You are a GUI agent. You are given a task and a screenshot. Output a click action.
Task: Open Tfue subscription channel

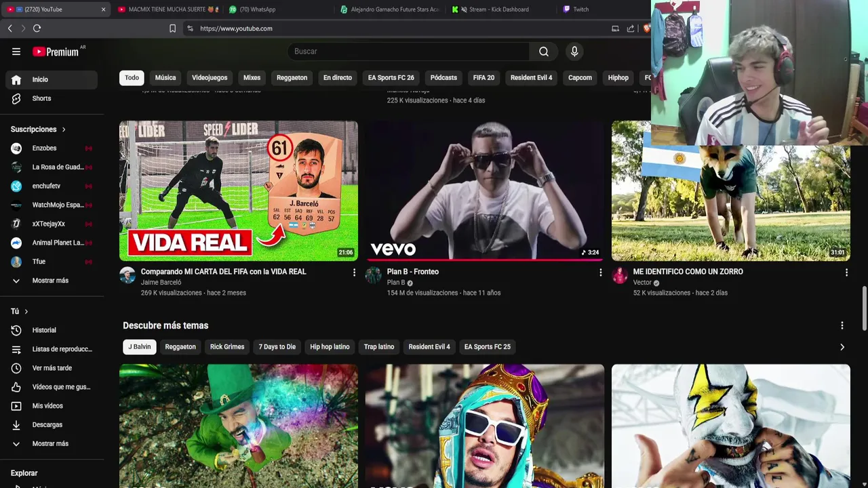pos(52,262)
